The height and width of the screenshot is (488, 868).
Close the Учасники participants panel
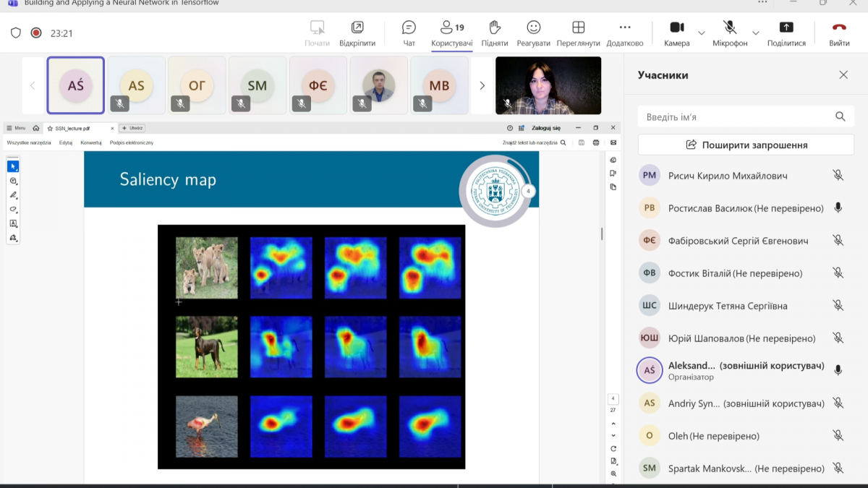(843, 75)
